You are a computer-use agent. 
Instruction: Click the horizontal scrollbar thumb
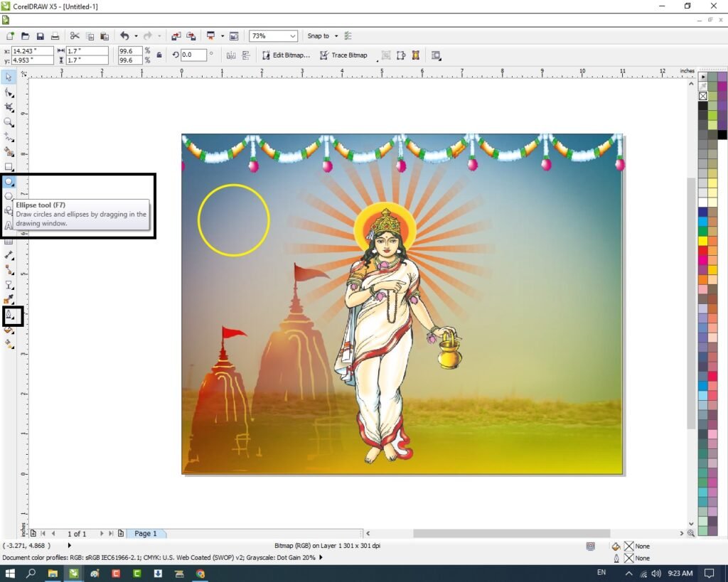511,533
